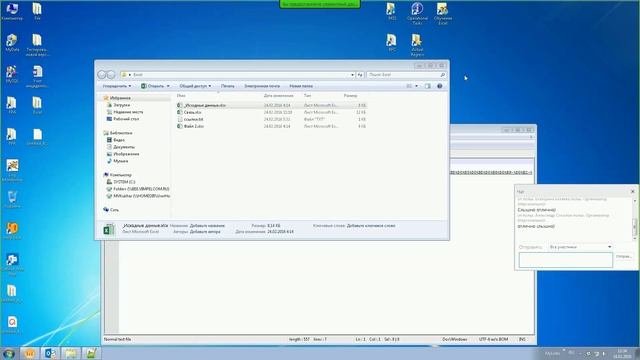The height and width of the screenshot is (360, 640).
Task: Click the refresh button beside address bar
Action: pyautogui.click(x=360, y=75)
